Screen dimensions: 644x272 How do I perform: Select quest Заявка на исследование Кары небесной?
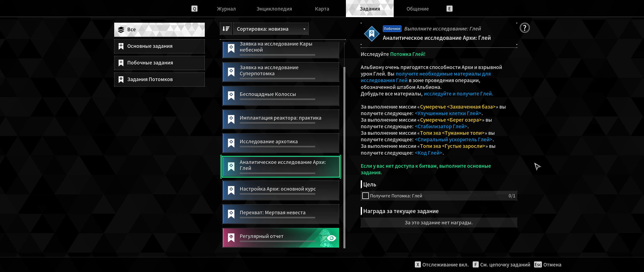(x=281, y=50)
